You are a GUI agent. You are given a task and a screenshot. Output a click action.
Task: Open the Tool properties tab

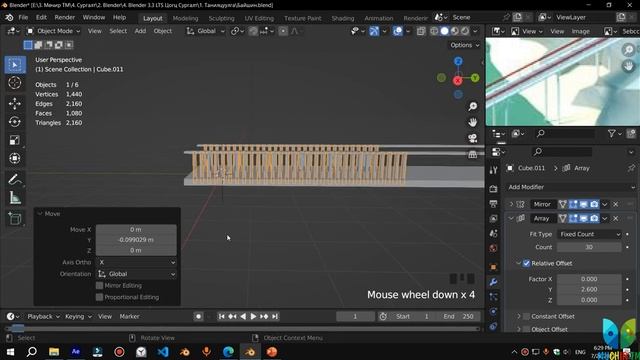(x=493, y=170)
